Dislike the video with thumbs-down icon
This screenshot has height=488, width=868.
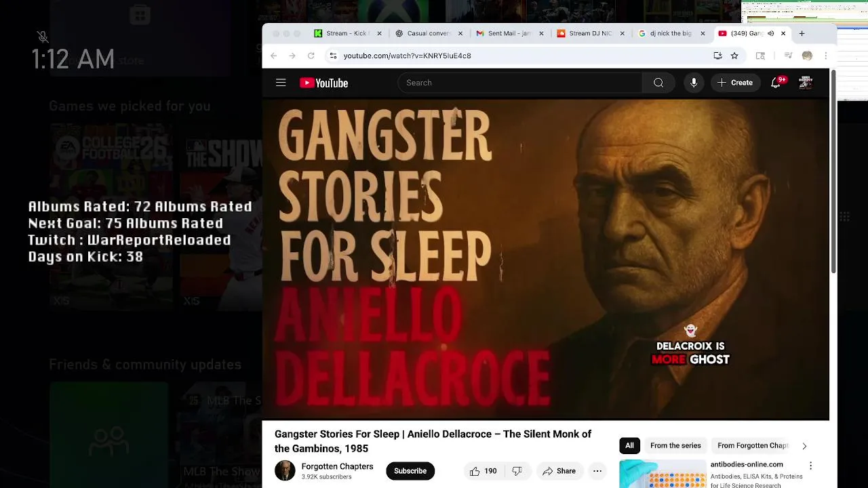point(517,471)
